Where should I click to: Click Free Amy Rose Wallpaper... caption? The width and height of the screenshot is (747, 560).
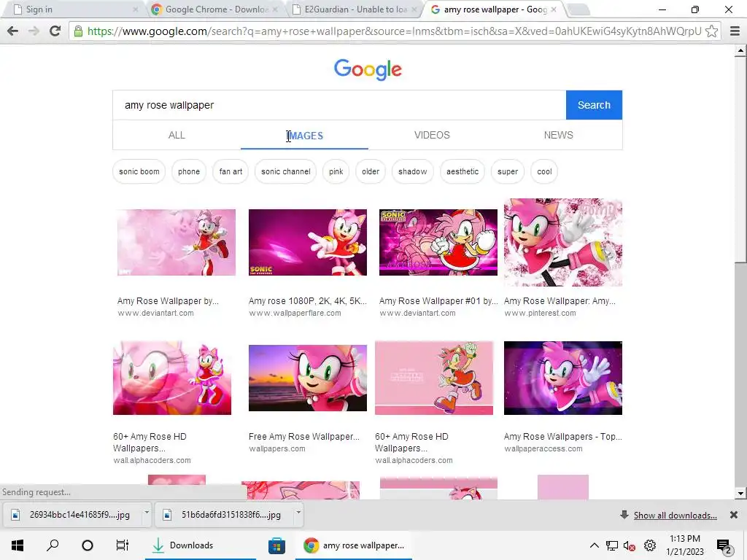pyautogui.click(x=304, y=437)
